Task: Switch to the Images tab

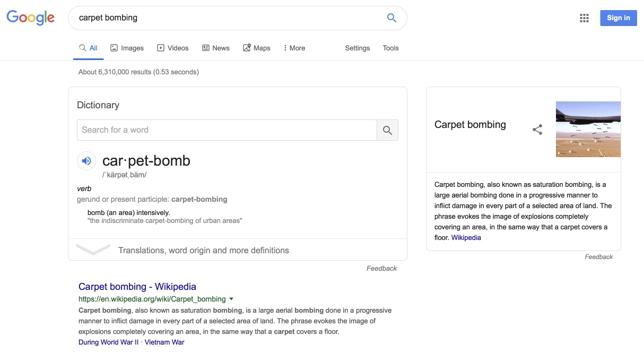Action: (x=127, y=48)
